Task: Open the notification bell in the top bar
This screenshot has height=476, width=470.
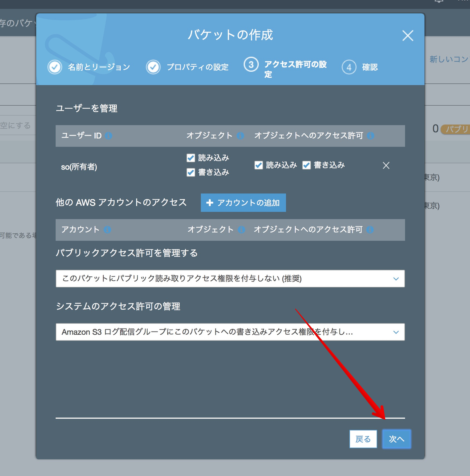Action: click(x=439, y=2)
